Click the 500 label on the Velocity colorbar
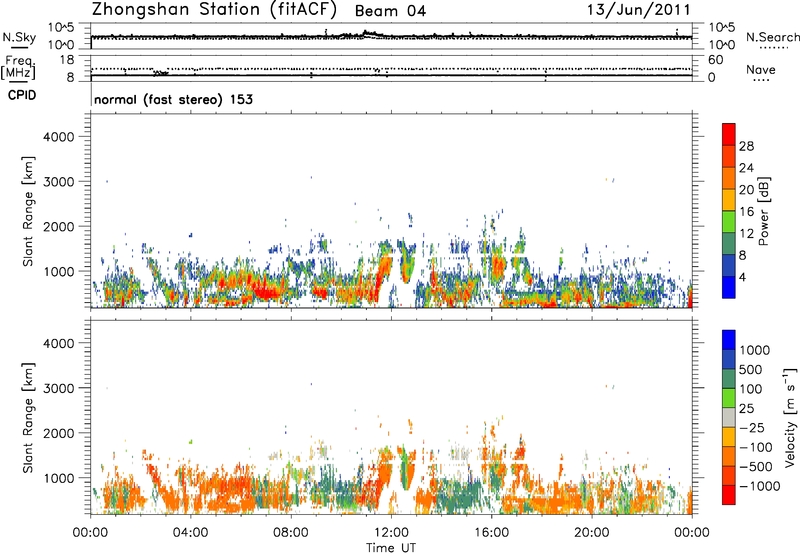Screen dimensions: 800x554 tap(750, 369)
